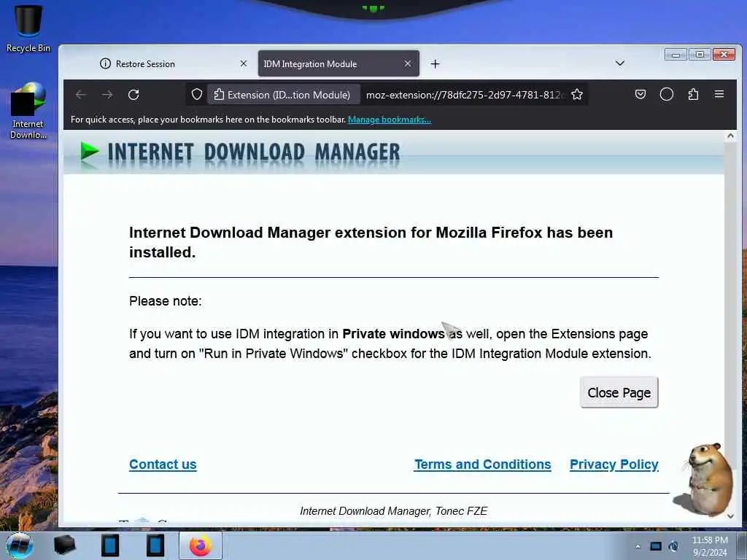Image resolution: width=747 pixels, height=560 pixels.
Task: Open tracking protection shield icon
Action: [197, 94]
